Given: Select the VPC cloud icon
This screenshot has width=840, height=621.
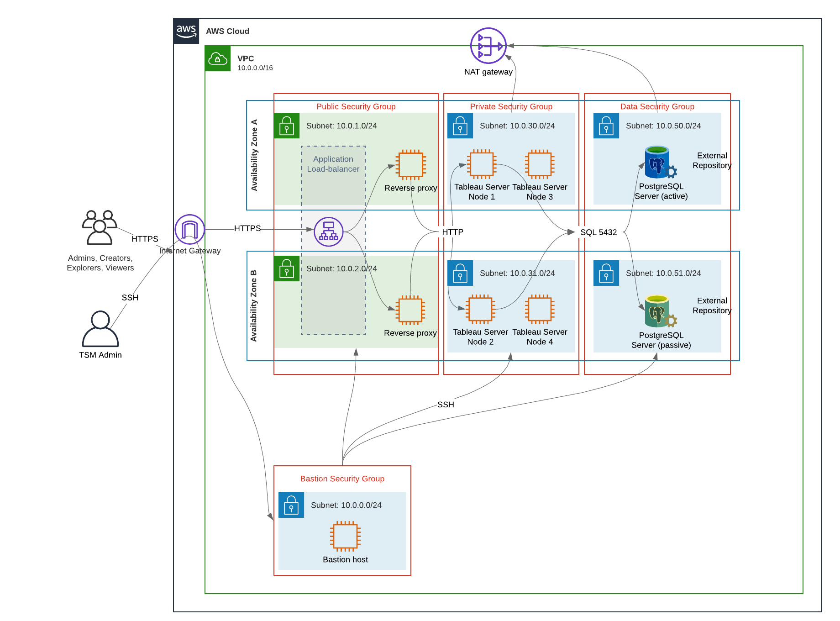Looking at the screenshot, I should coord(218,58).
